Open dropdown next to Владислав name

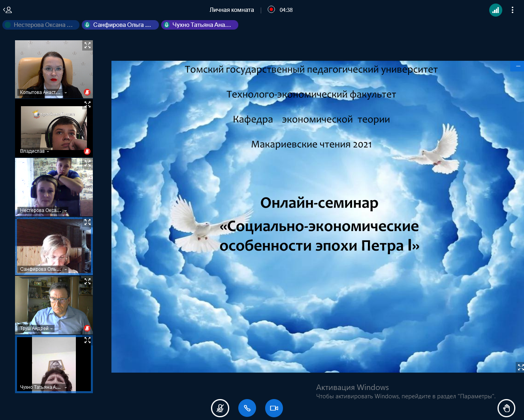pyautogui.click(x=48, y=151)
